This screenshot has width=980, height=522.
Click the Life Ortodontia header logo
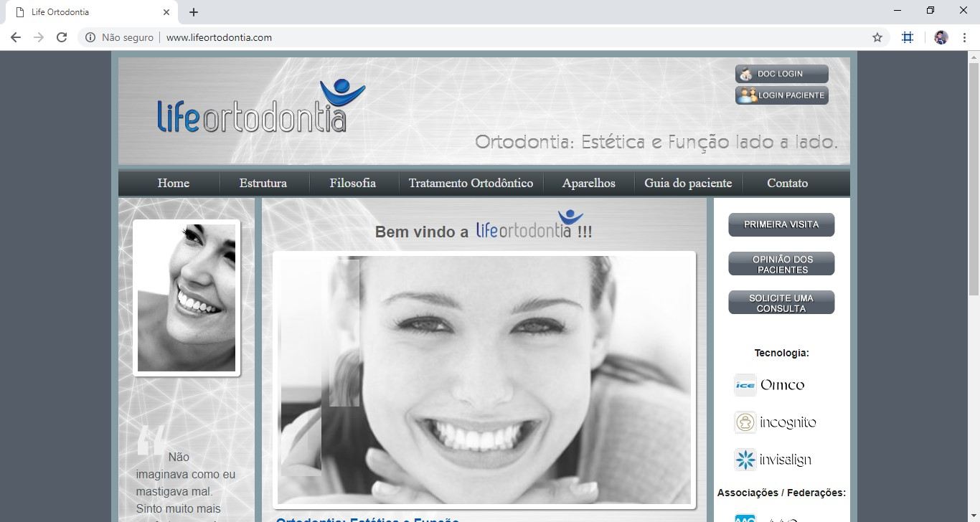click(x=260, y=106)
